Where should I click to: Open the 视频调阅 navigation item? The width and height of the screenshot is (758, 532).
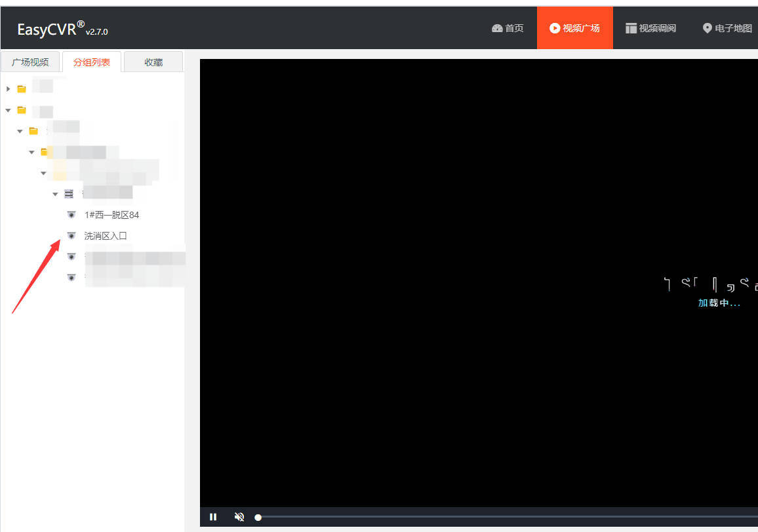[650, 29]
